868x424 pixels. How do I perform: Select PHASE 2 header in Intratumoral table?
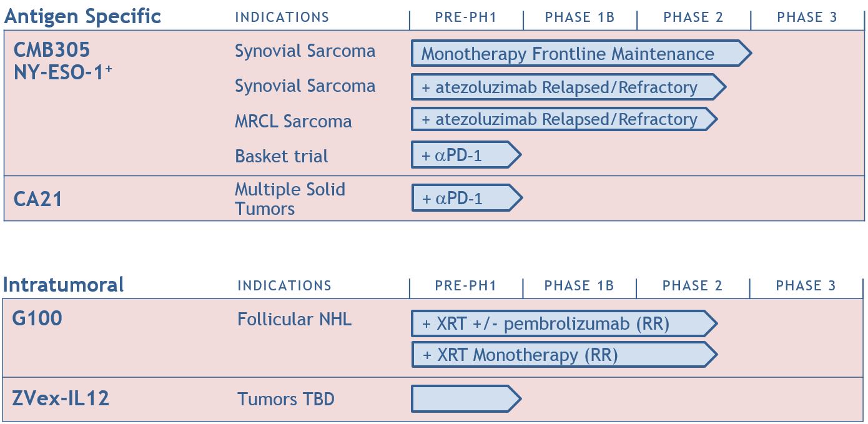tap(692, 286)
